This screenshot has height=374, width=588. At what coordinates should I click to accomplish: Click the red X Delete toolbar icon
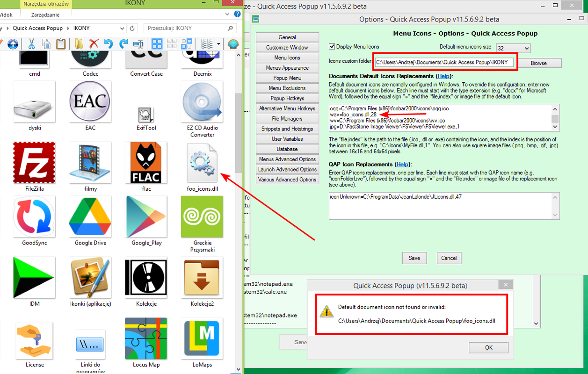click(x=94, y=44)
